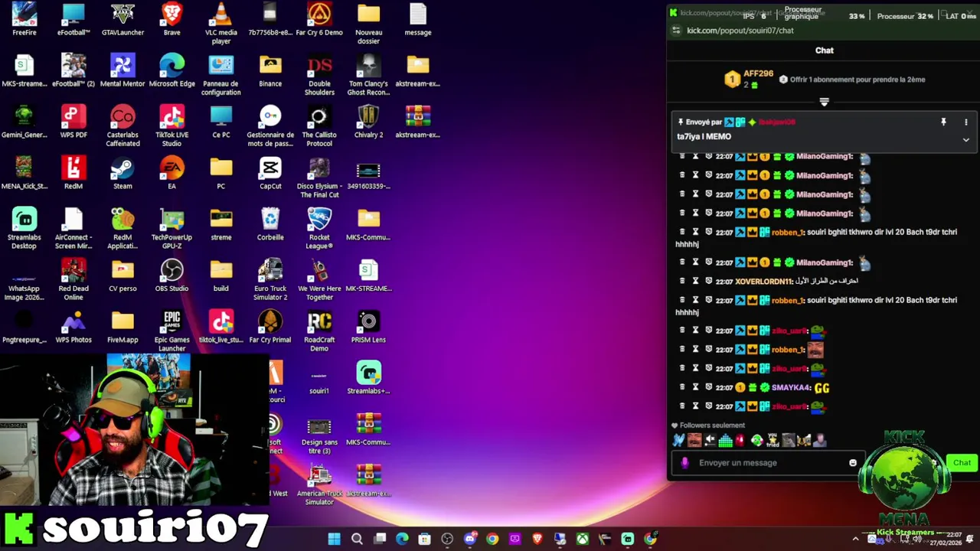Open the PRISM Lens shortcut

pyautogui.click(x=368, y=328)
